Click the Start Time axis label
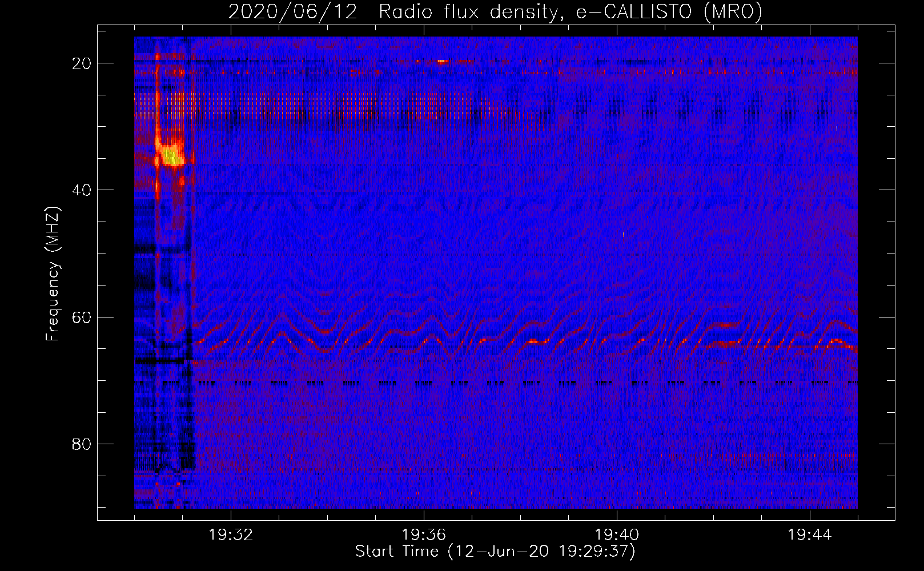This screenshot has height=571, width=924. tap(495, 552)
